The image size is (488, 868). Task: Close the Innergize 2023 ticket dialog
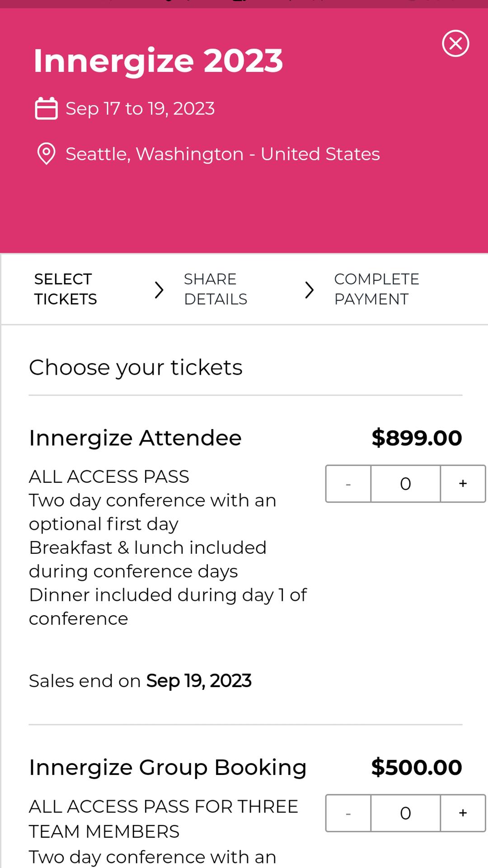click(455, 43)
